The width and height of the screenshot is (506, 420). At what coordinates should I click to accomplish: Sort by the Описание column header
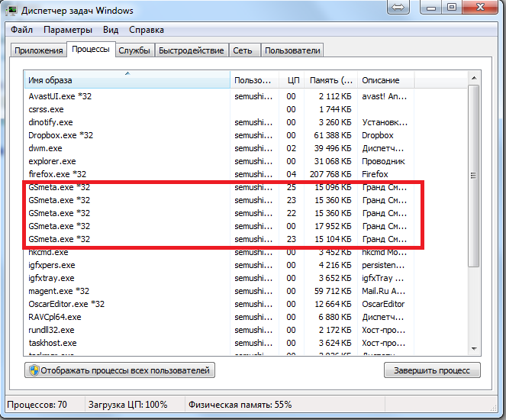point(385,79)
